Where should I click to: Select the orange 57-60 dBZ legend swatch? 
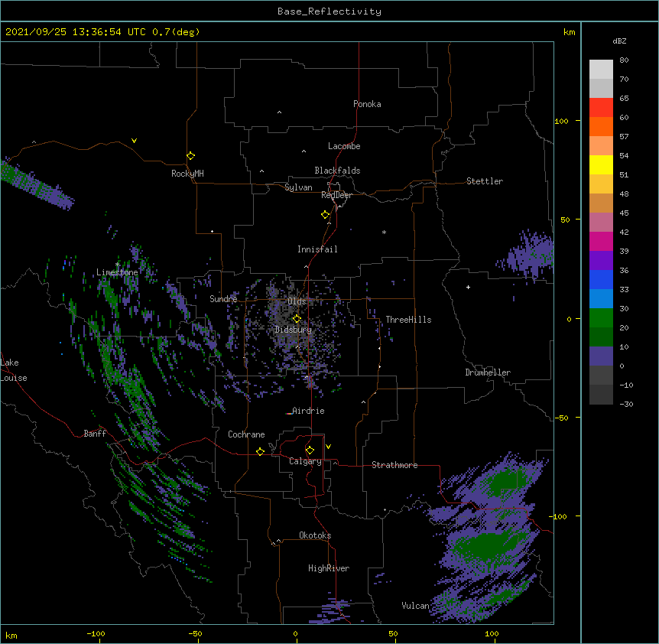601,126
